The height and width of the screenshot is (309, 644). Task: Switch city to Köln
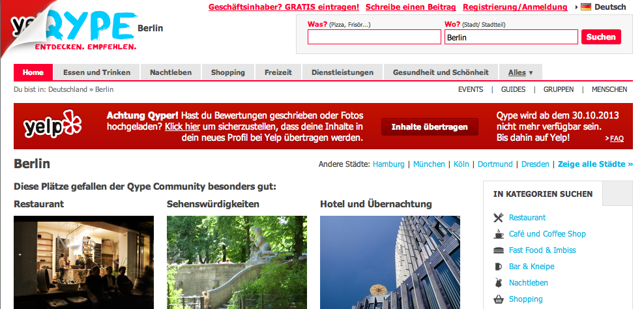click(x=461, y=164)
